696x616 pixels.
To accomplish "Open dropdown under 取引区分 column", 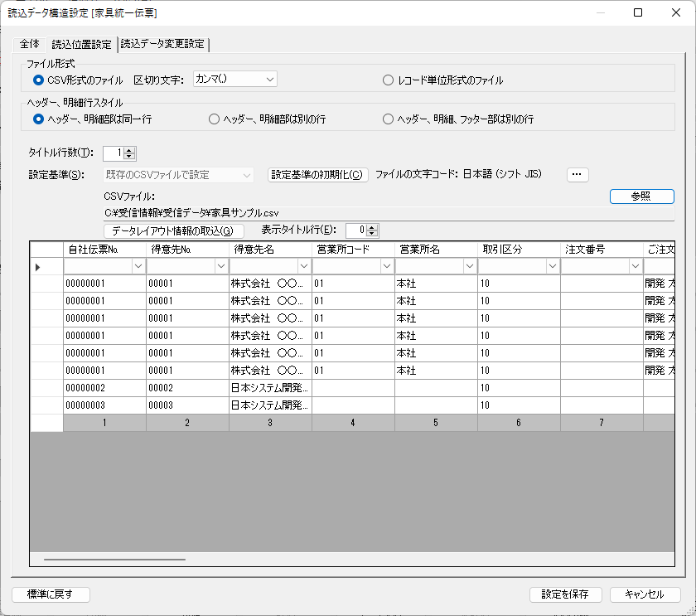I will (553, 266).
